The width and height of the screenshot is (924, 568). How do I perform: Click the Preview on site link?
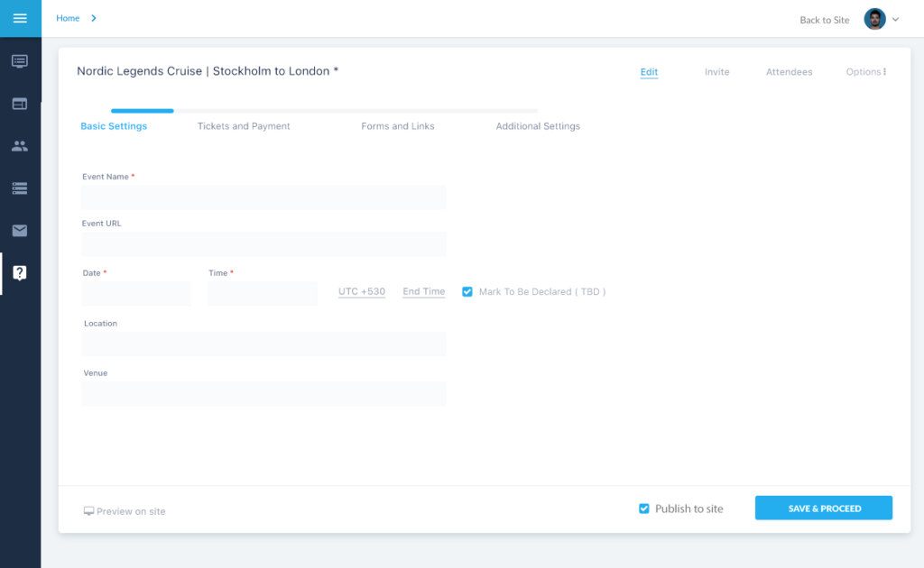(125, 511)
